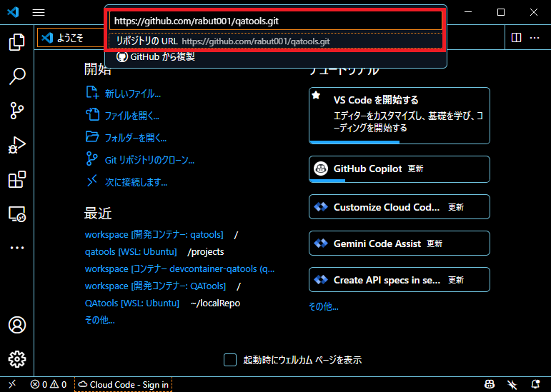Open remote window indicator in status bar
Image resolution: width=551 pixels, height=392 pixels.
pos(12,385)
